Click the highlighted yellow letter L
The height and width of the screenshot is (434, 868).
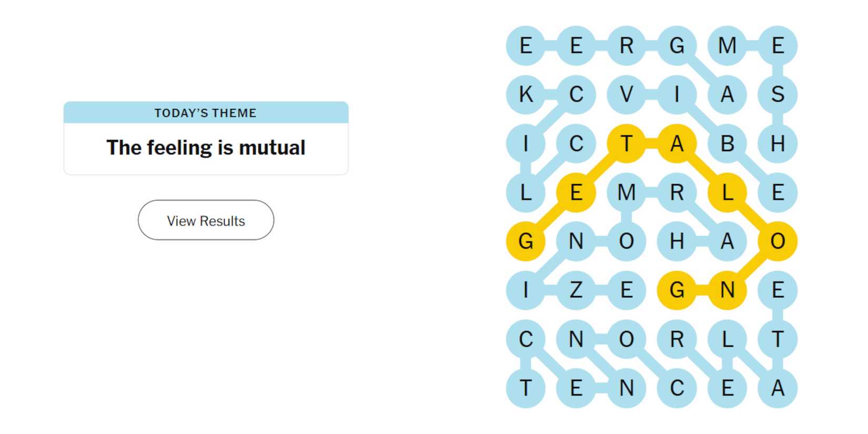tap(727, 193)
